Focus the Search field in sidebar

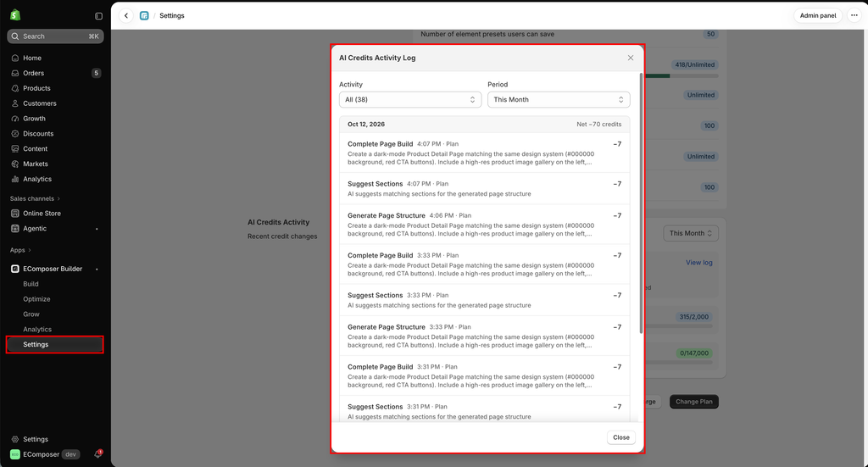[55, 36]
